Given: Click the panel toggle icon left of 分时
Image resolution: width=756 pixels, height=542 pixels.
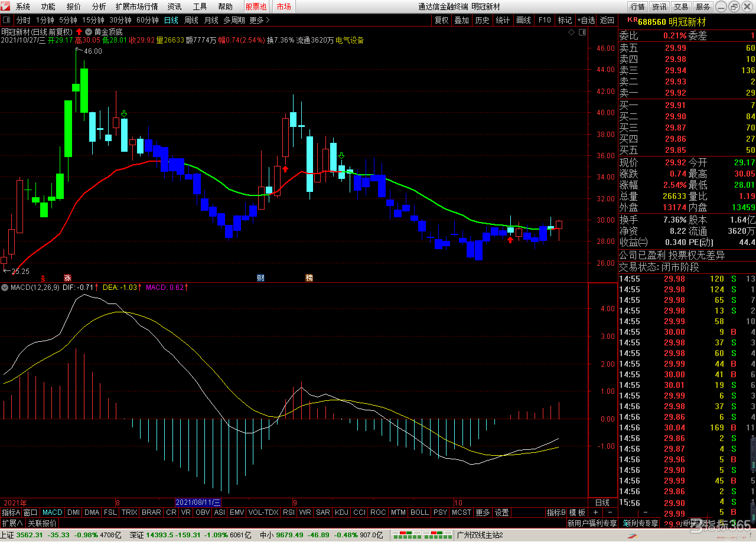Looking at the screenshot, I should [6, 19].
